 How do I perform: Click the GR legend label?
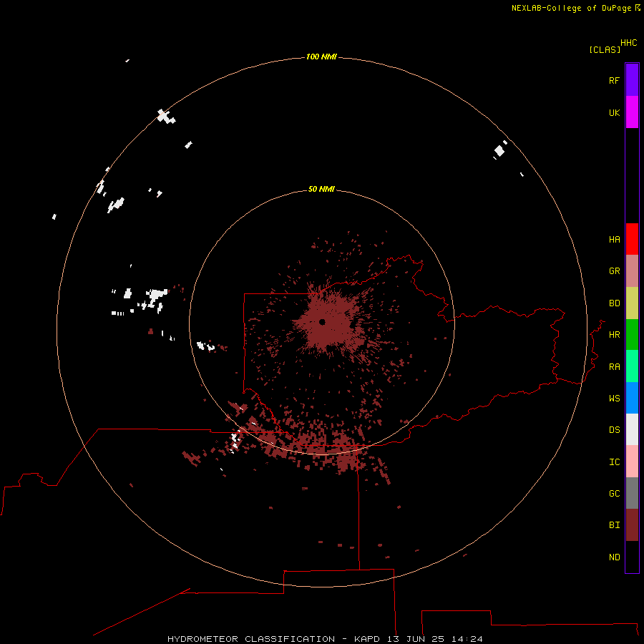coord(615,271)
